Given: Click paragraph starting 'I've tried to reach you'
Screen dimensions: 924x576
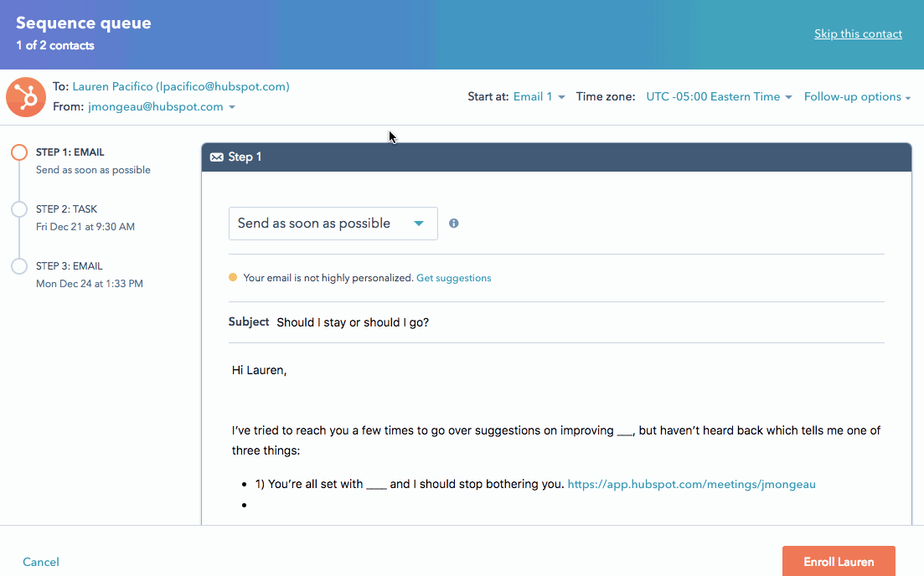Looking at the screenshot, I should (555, 440).
